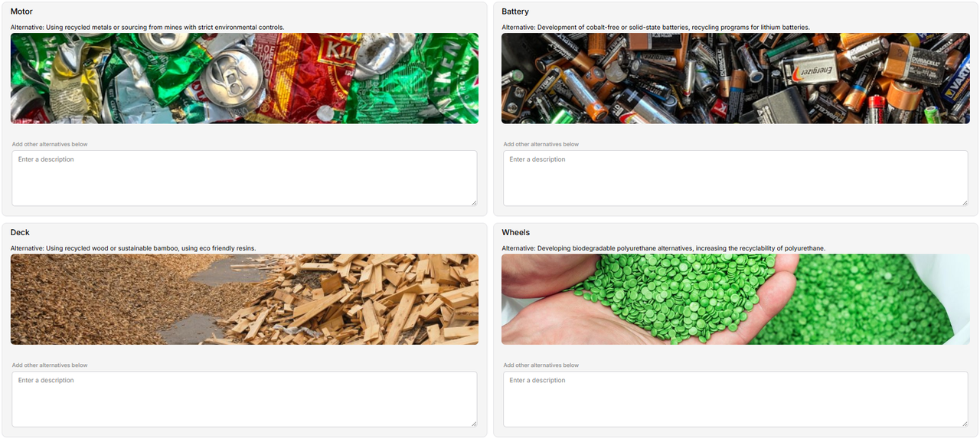Grab the Battery textarea resize handle
Viewport: 980px width, 439px height.
point(965,202)
